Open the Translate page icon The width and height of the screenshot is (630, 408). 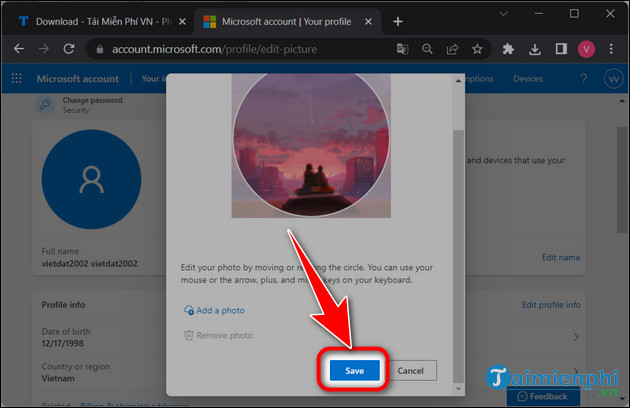coord(402,49)
